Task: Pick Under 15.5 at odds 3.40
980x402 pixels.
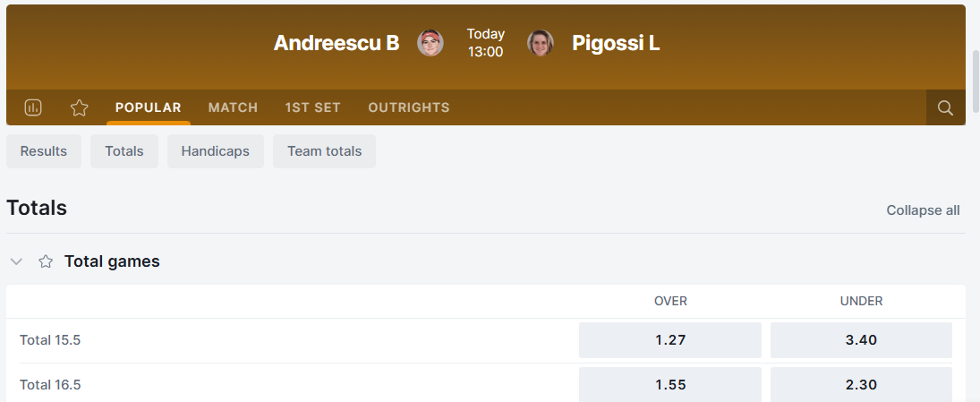Action: [860, 340]
